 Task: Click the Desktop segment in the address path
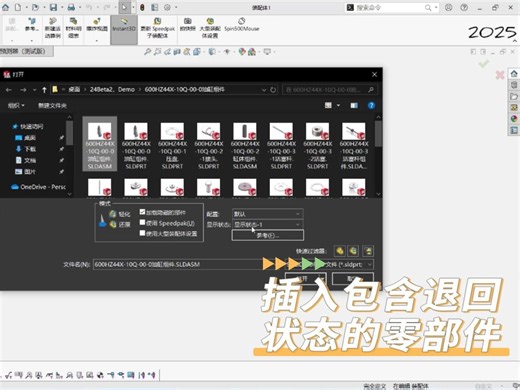(74, 89)
